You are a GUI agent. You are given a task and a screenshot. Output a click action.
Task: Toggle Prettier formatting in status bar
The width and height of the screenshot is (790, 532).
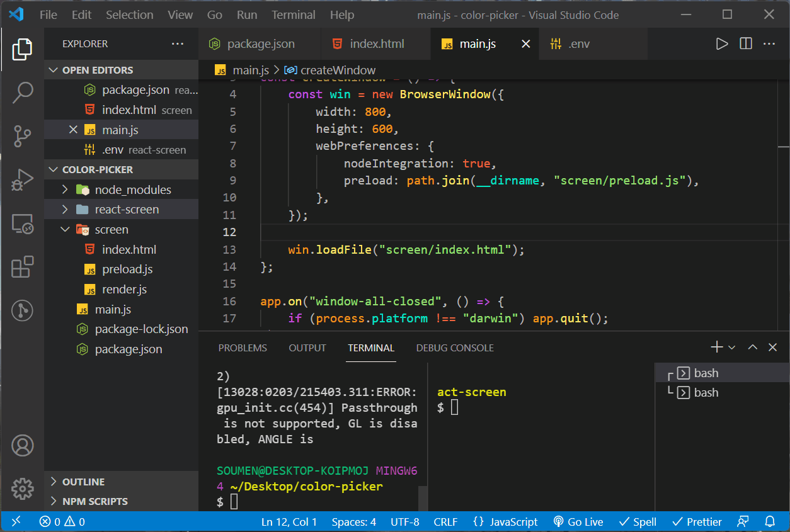697,521
